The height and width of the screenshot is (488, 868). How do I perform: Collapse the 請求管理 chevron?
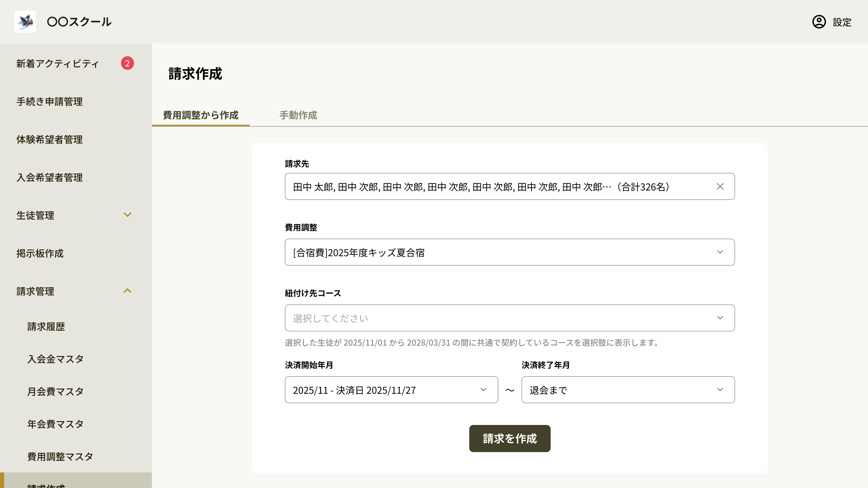tap(127, 291)
